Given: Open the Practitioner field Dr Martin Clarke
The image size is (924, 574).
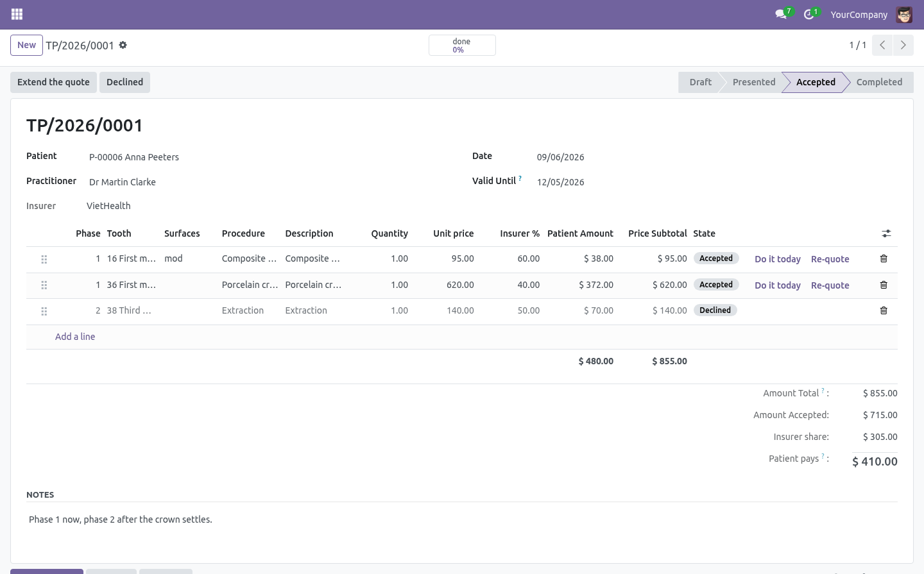Looking at the screenshot, I should click(123, 182).
